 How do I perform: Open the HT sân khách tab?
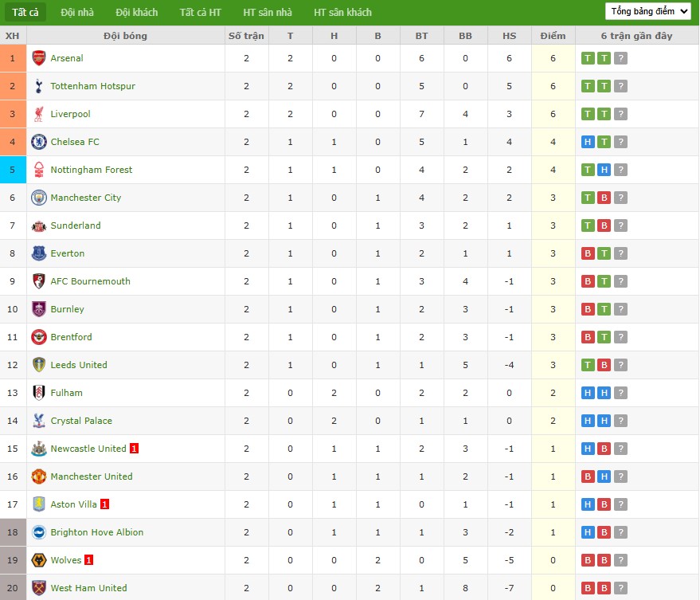pyautogui.click(x=342, y=12)
